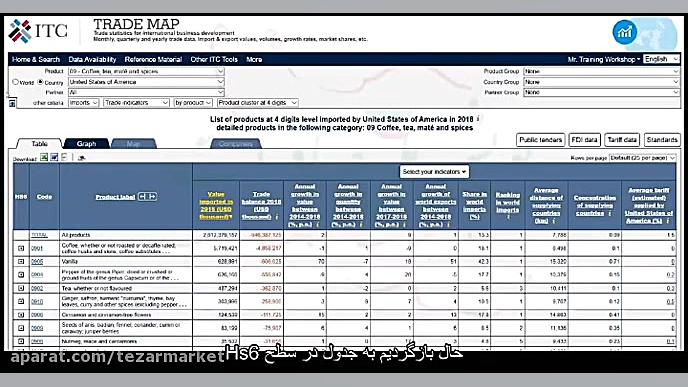Screen dimensions: 688x387
Task: Open the Rows per page dropdown
Action: pyautogui.click(x=642, y=158)
